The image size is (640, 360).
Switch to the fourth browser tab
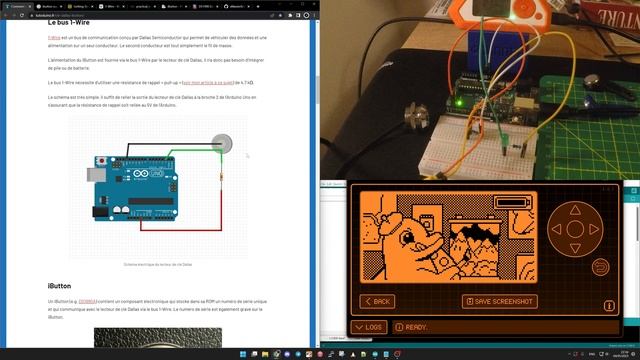[x=112, y=7]
